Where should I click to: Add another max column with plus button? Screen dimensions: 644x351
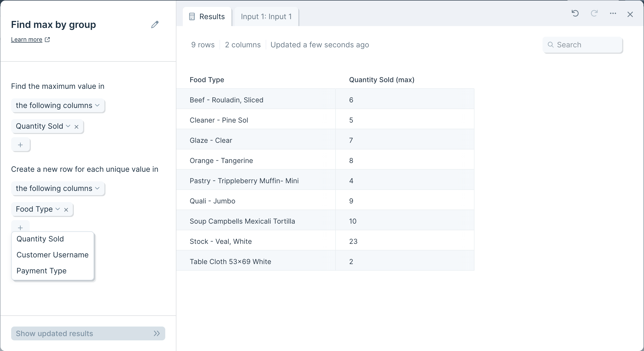click(20, 145)
